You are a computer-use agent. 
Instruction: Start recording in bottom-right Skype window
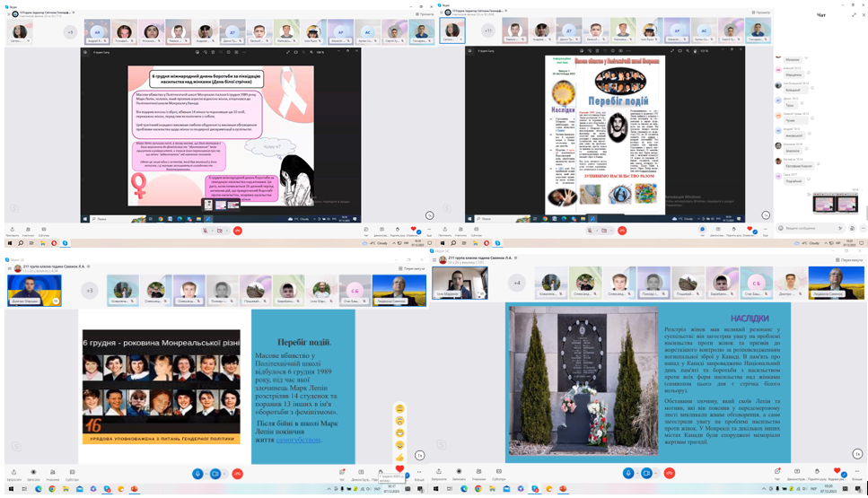(459, 474)
